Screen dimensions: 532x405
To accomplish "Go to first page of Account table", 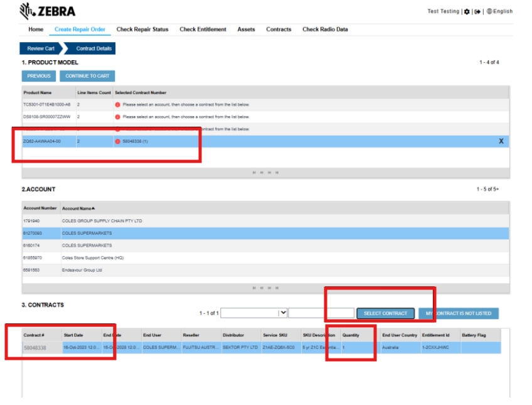I will 254,288.
